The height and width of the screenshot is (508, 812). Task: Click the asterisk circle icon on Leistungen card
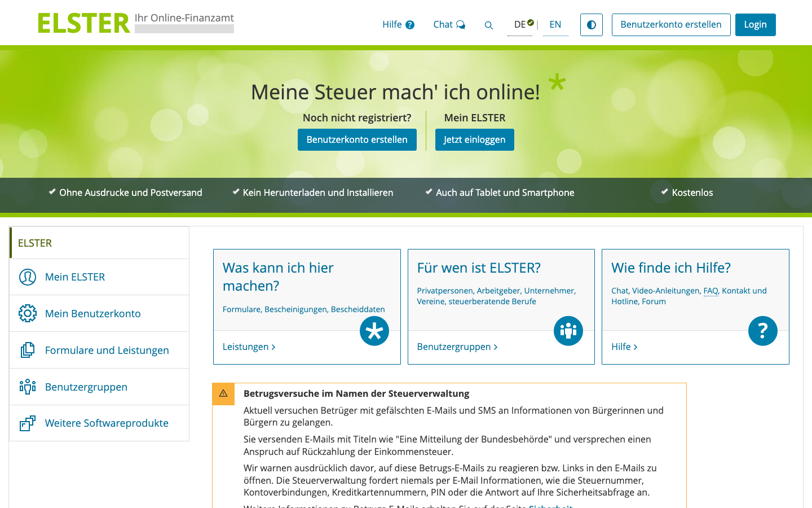pos(374,331)
